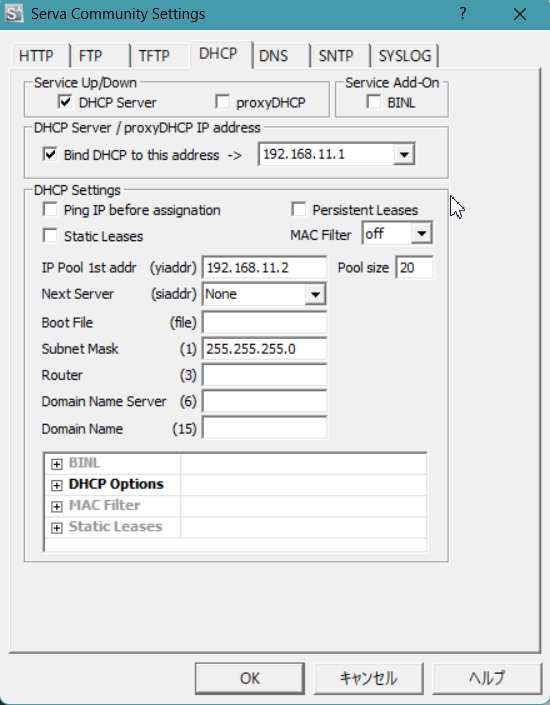Open the MAC Filter dropdown

tap(421, 233)
